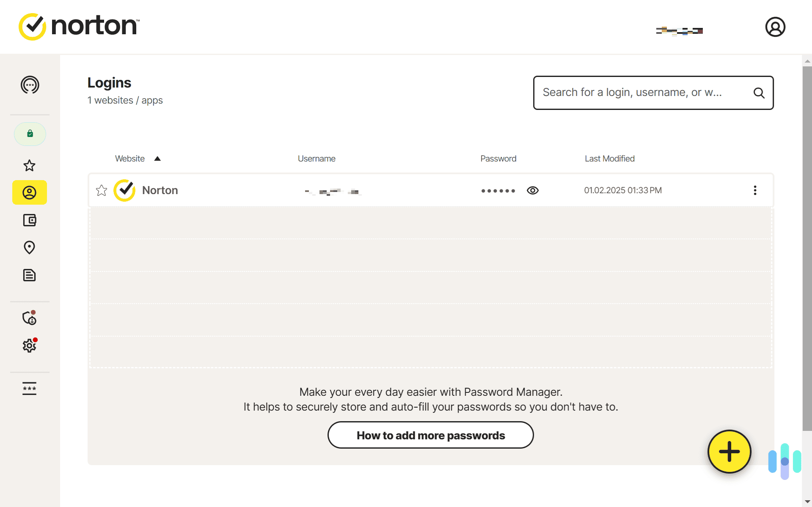Toggle Website column sort arrow
812x507 pixels.
[x=157, y=159]
